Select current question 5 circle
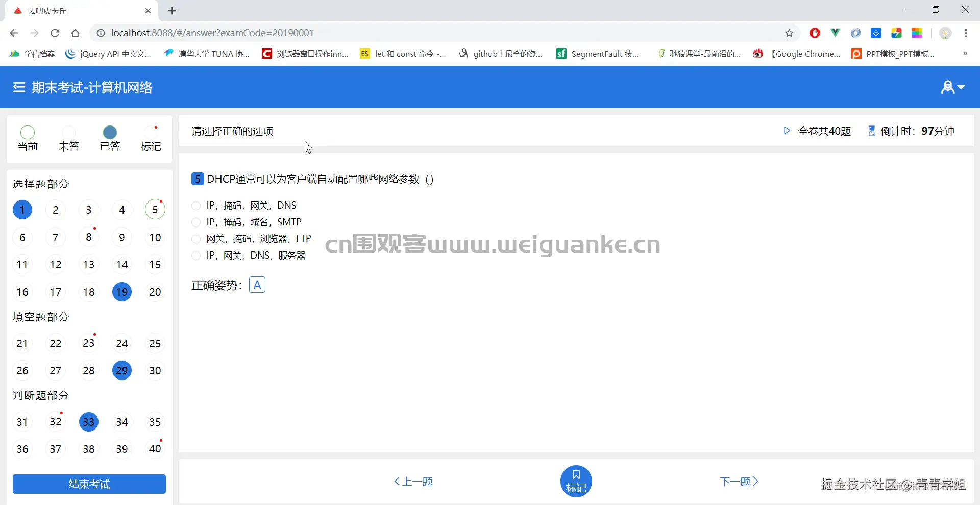 (155, 210)
